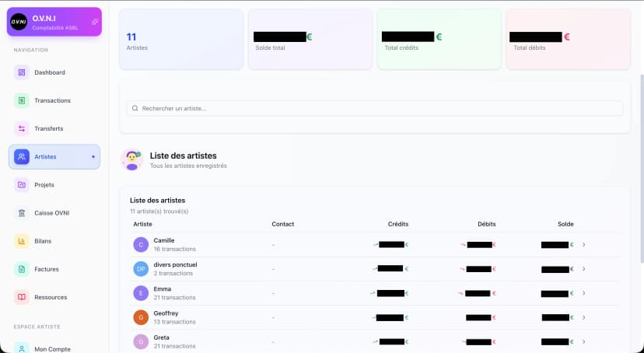
Task: Click the Factures document icon
Action: 22,269
